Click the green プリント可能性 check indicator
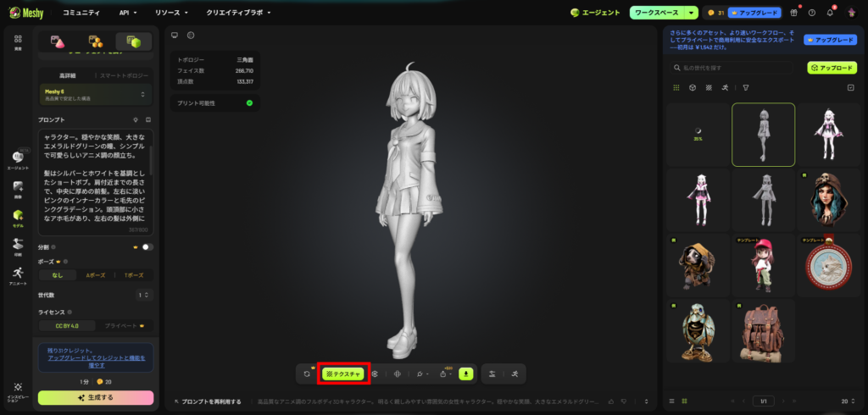Image resolution: width=868 pixels, height=415 pixels. [249, 103]
